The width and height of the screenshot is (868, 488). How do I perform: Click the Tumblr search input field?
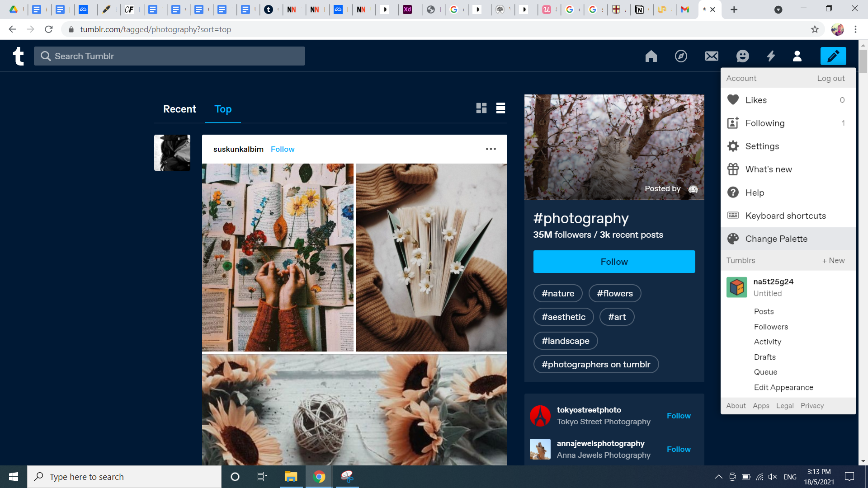coord(170,56)
